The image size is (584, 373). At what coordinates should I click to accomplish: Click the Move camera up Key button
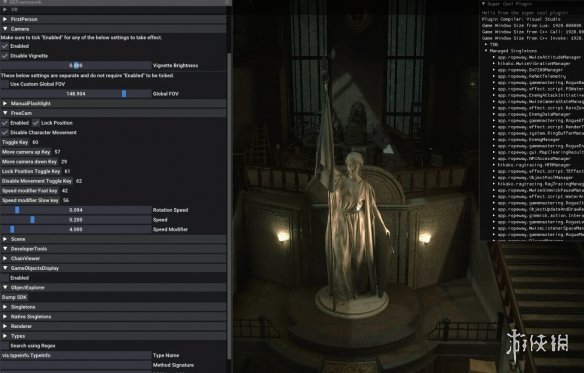(26, 152)
